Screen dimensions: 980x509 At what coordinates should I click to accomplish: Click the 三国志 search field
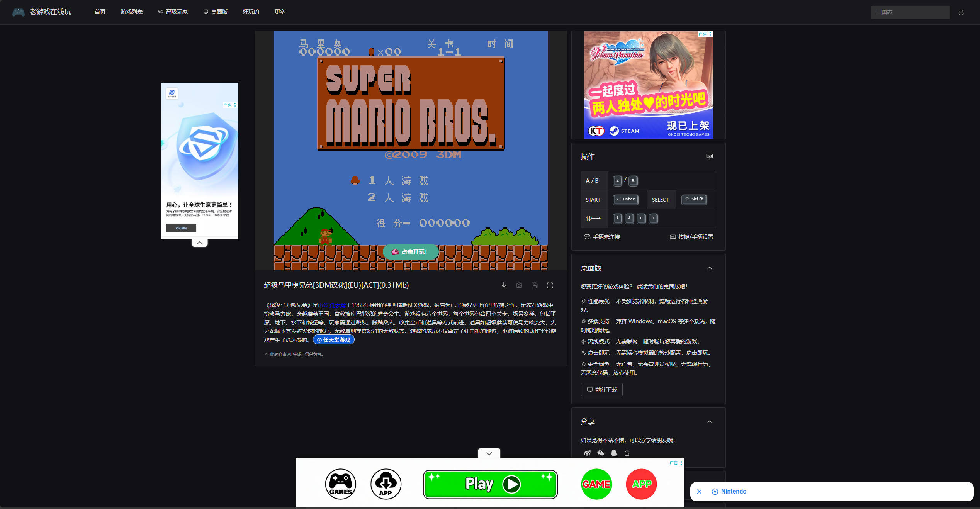tap(910, 12)
